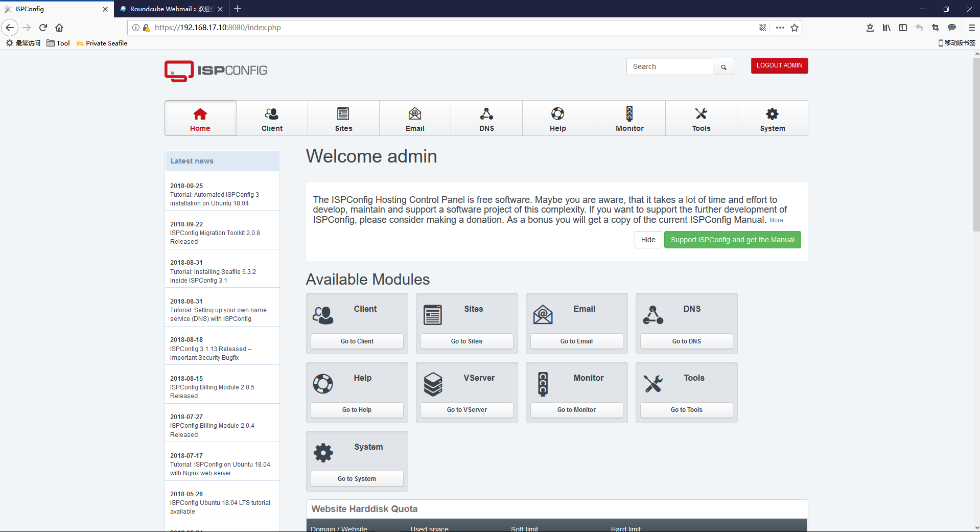980x532 pixels.
Task: Click the Go to Client button
Action: click(357, 341)
